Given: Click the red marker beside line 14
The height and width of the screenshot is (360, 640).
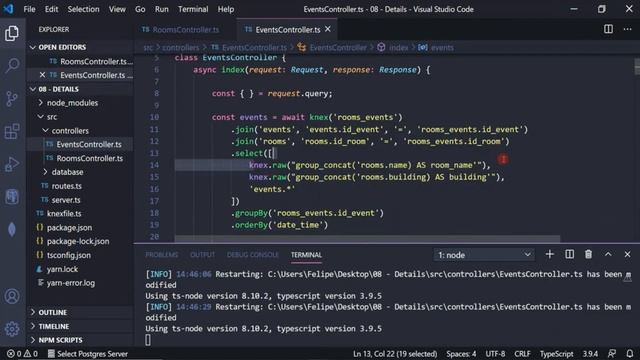Looking at the screenshot, I should (x=503, y=159).
